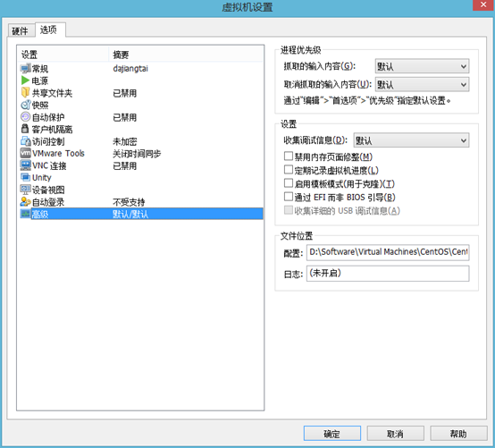Click the green 电源 power icon
The image size is (495, 448).
pyautogui.click(x=25, y=80)
